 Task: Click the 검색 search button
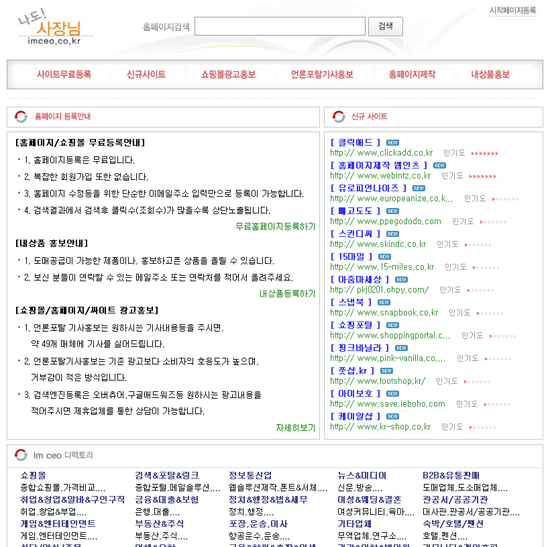385,26
